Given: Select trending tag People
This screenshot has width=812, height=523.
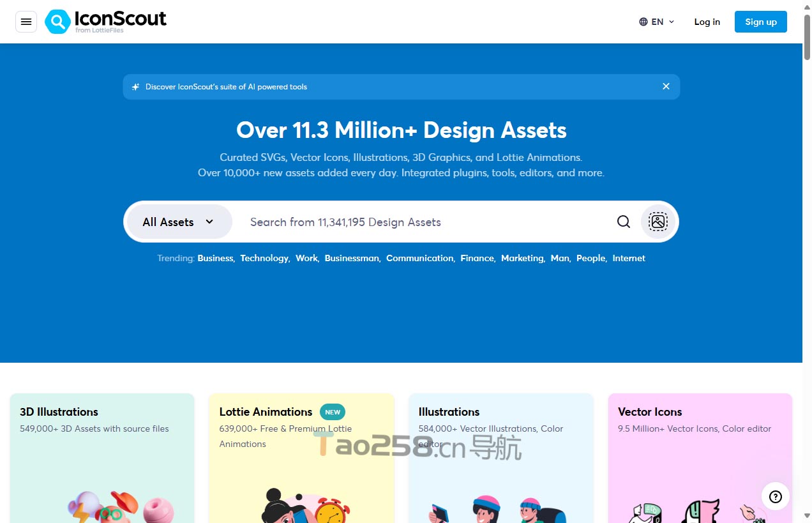Looking at the screenshot, I should coord(591,258).
